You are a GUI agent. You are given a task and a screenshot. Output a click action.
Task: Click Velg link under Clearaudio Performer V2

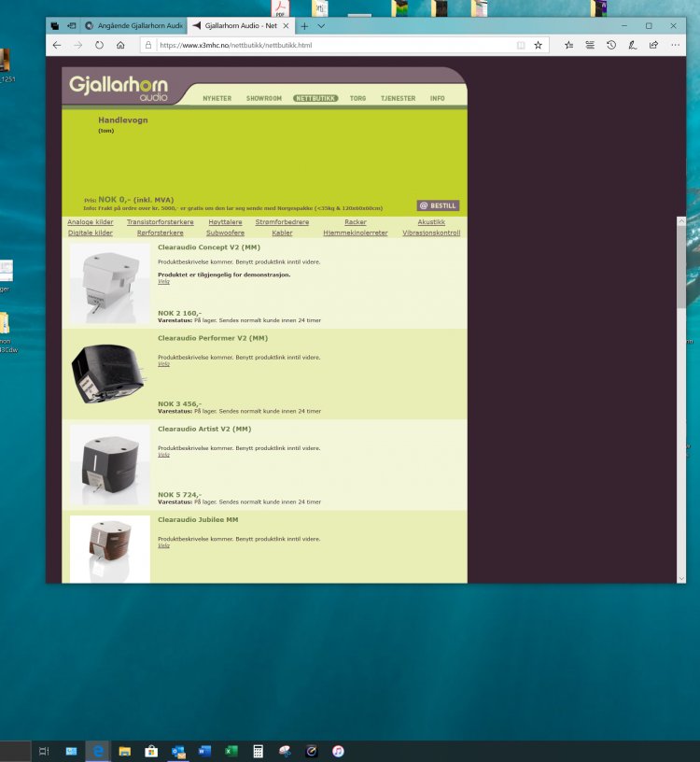(x=163, y=364)
